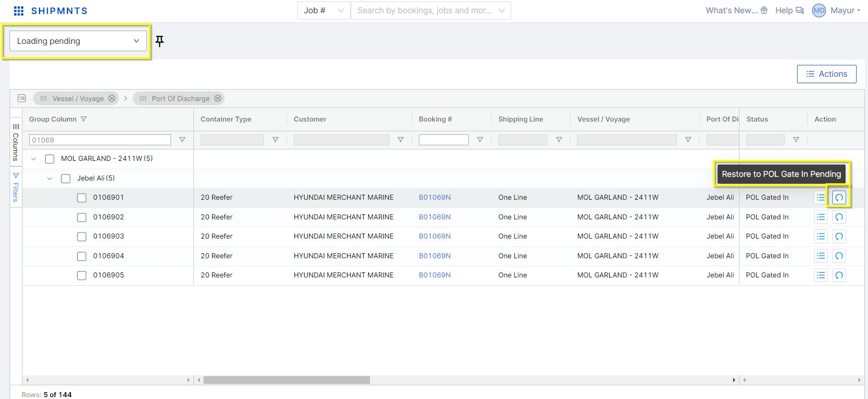
Task: Restore container 0106905 status
Action: pos(839,275)
